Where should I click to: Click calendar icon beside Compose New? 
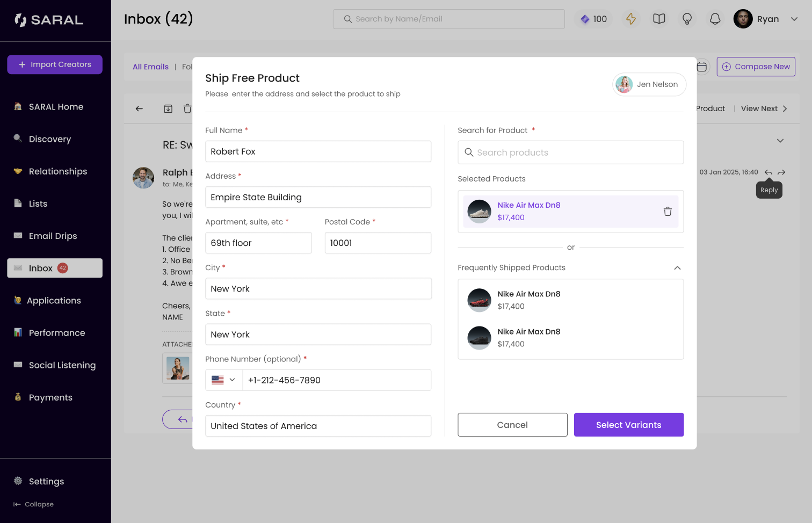pyautogui.click(x=702, y=67)
